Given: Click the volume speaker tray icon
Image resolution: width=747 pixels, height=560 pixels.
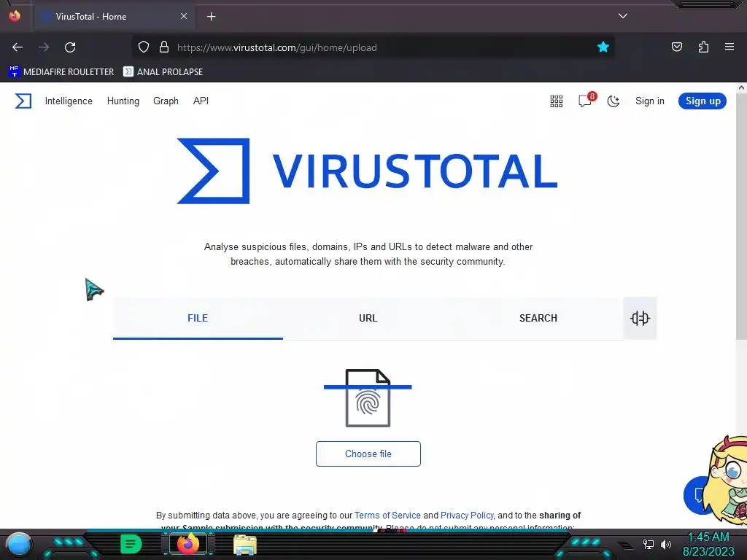Looking at the screenshot, I should tap(666, 544).
